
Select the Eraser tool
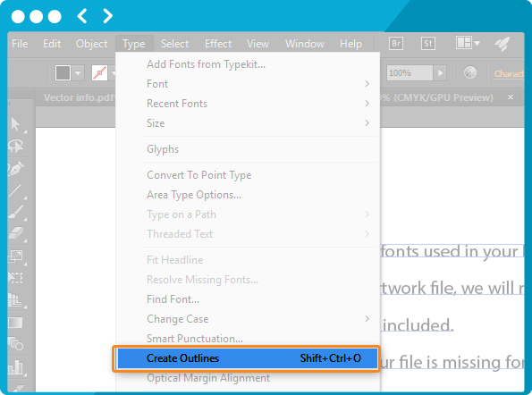coord(15,233)
